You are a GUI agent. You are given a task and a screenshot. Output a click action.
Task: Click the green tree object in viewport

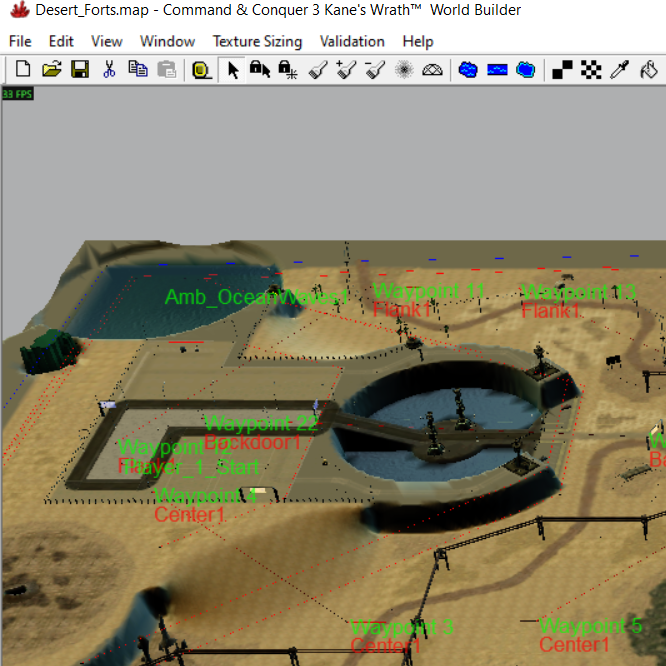50,352
